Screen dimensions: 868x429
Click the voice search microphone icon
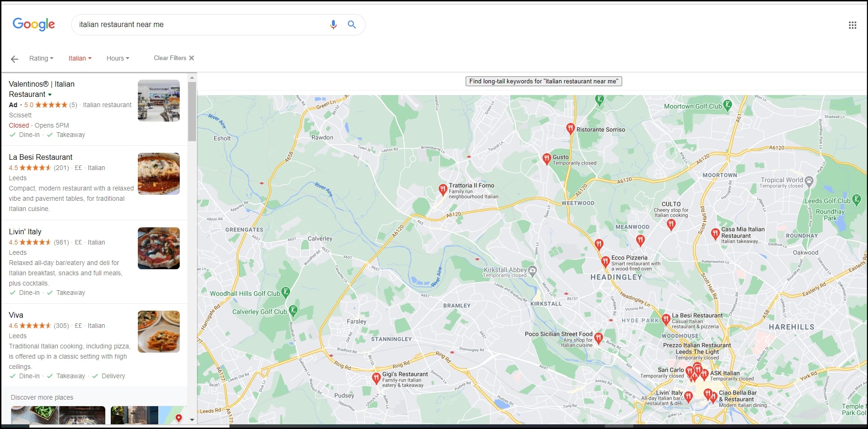click(x=333, y=25)
